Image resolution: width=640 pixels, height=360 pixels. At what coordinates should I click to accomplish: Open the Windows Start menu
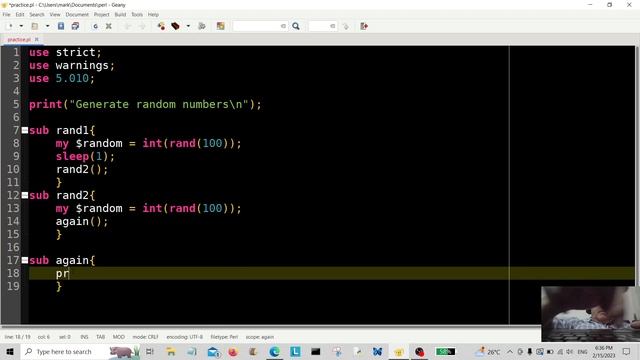tap(10, 351)
